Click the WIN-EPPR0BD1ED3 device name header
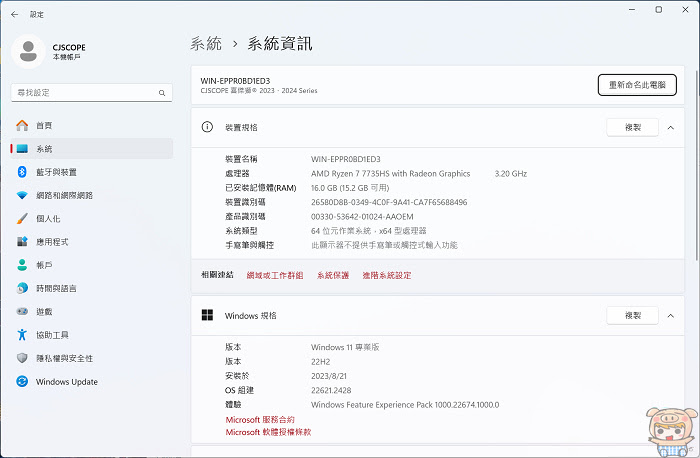The image size is (700, 458). [x=235, y=81]
